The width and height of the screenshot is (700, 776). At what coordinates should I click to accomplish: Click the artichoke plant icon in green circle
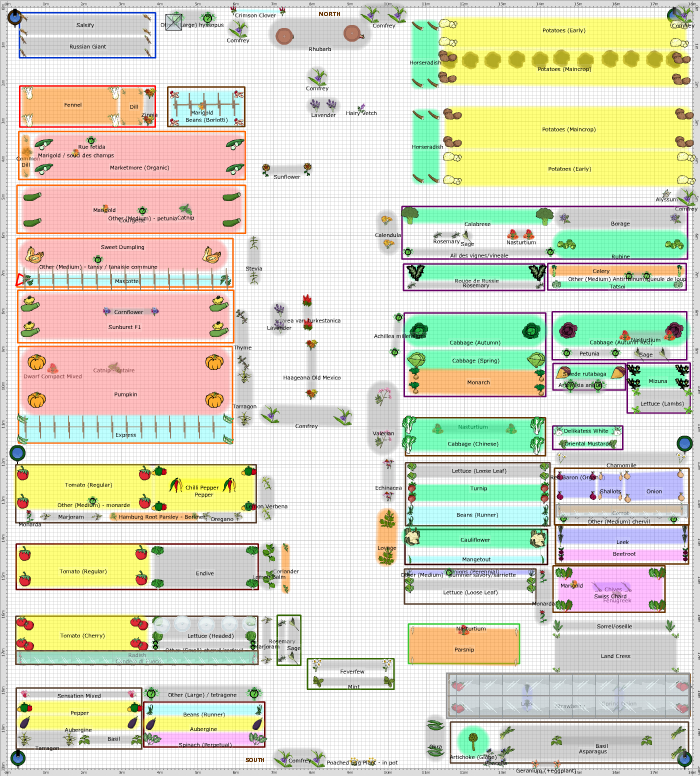[473, 741]
